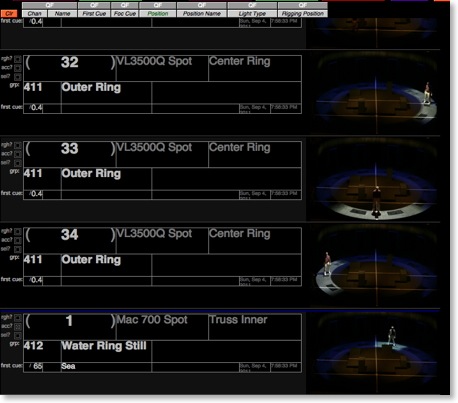Toggle the acc? checkbox for channel 1
458x403 pixels.
(x=18, y=327)
